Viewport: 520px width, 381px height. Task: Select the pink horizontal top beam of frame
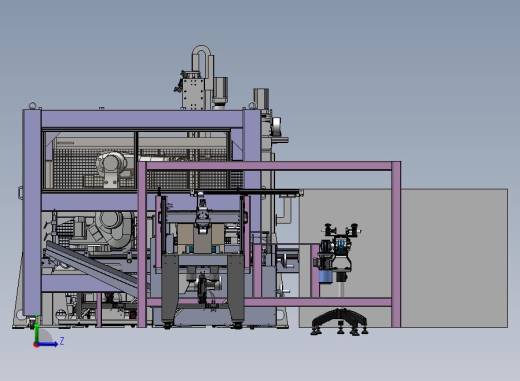269,166
